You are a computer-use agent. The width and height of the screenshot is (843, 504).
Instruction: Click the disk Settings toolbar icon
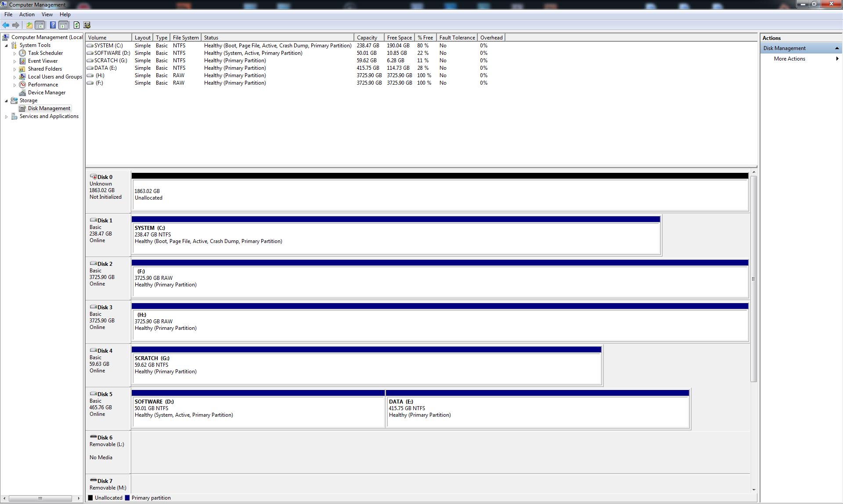87,25
